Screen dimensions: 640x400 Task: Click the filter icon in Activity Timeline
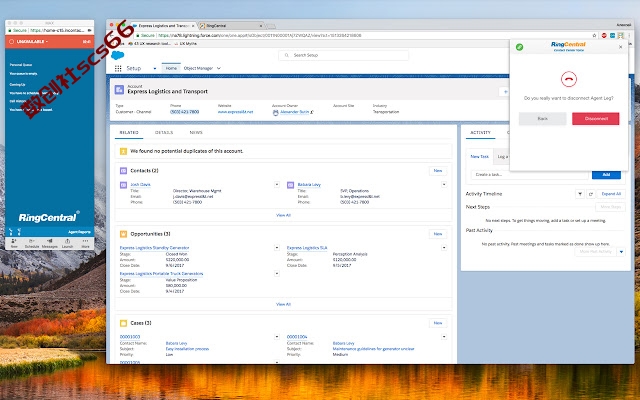pyautogui.click(x=580, y=194)
